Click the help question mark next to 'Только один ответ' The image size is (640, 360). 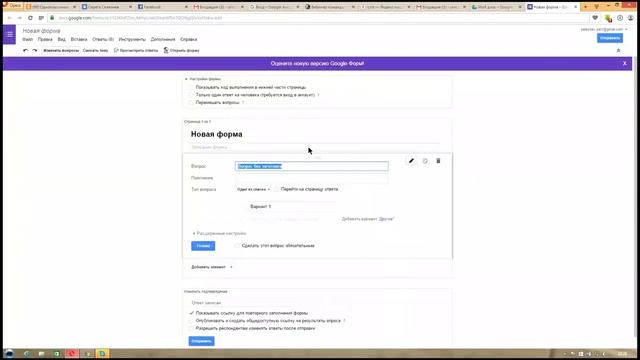tap(318, 95)
